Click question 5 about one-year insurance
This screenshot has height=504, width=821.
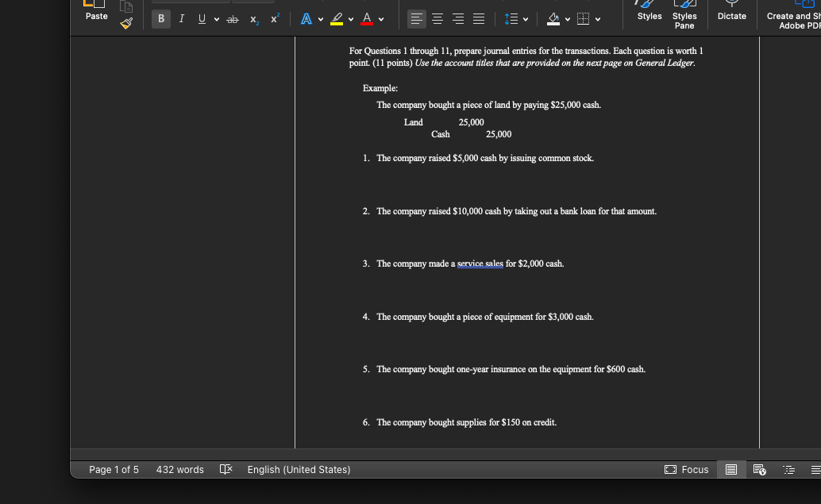click(x=511, y=369)
